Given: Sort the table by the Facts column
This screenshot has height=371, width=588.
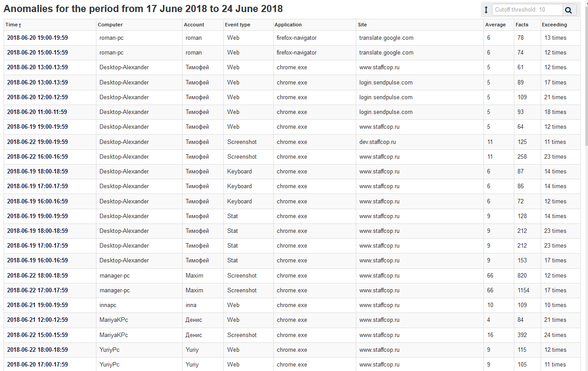Looking at the screenshot, I should click(x=520, y=25).
